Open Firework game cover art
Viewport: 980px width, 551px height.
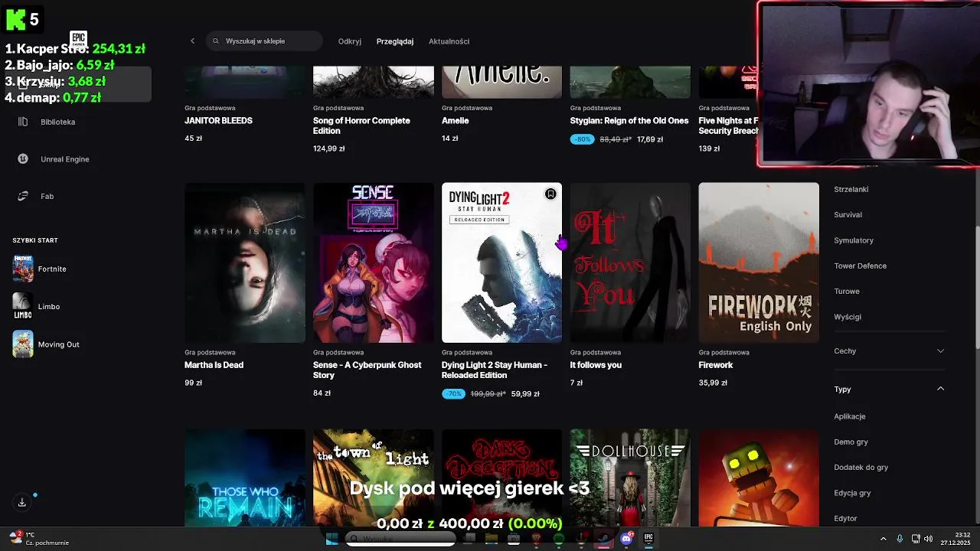759,262
